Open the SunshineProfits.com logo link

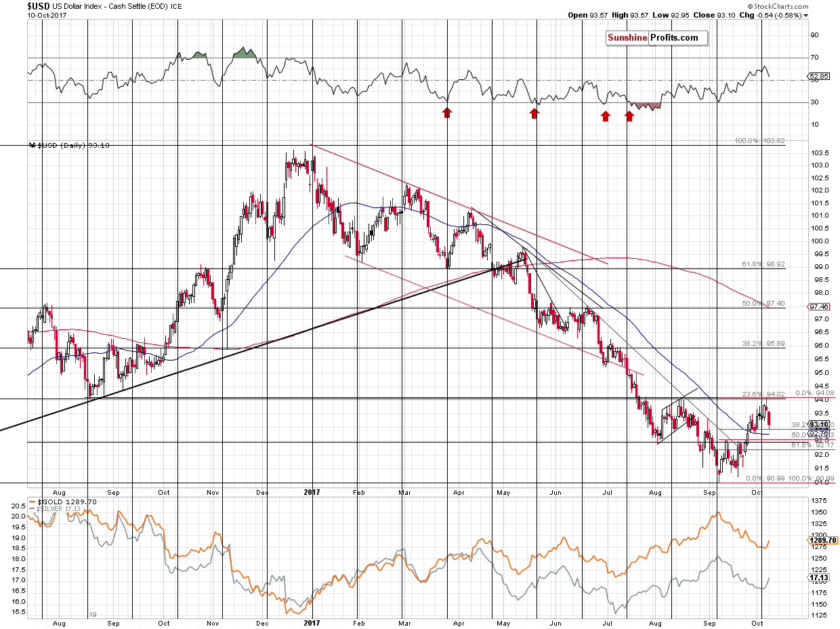(656, 38)
